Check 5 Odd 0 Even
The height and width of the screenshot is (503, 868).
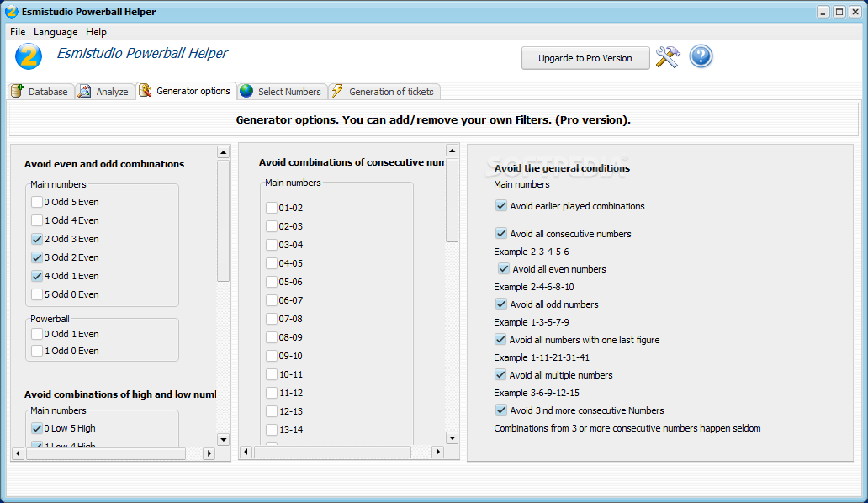(x=37, y=294)
